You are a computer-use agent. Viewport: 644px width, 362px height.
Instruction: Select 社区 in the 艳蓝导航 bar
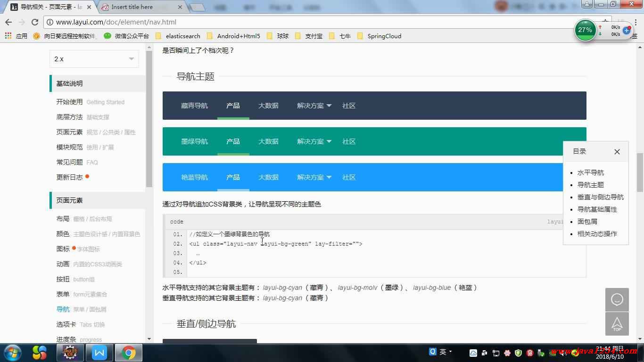(x=349, y=177)
